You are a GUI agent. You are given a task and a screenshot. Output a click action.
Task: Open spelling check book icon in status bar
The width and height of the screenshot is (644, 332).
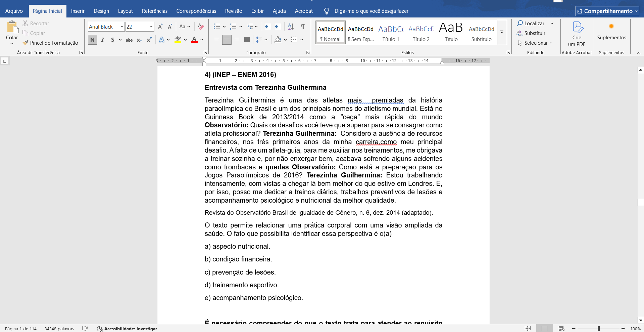[85, 328]
